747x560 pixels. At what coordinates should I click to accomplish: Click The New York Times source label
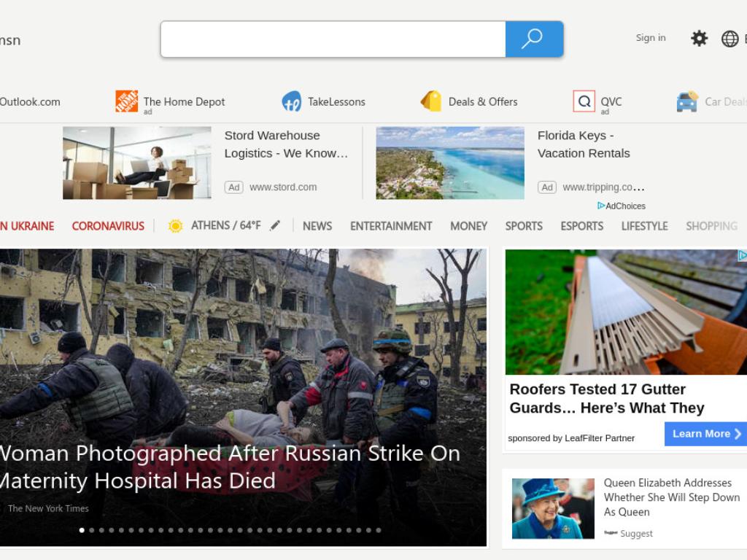(x=48, y=508)
